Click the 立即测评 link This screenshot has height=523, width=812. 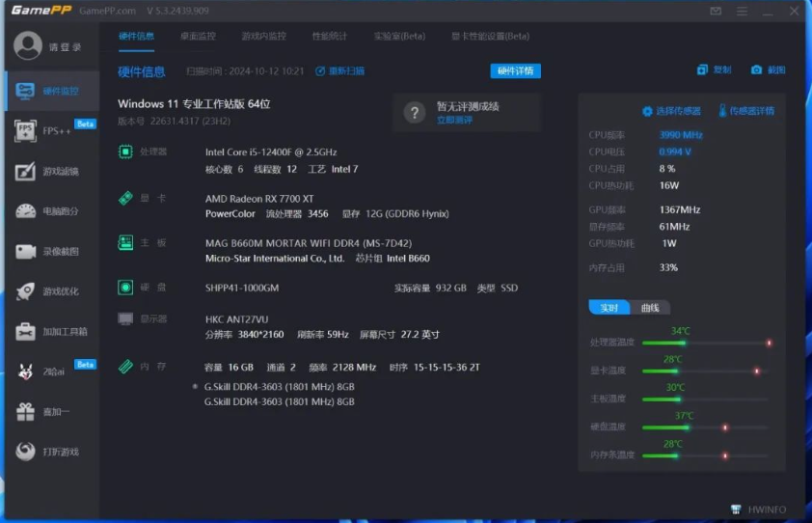click(454, 121)
